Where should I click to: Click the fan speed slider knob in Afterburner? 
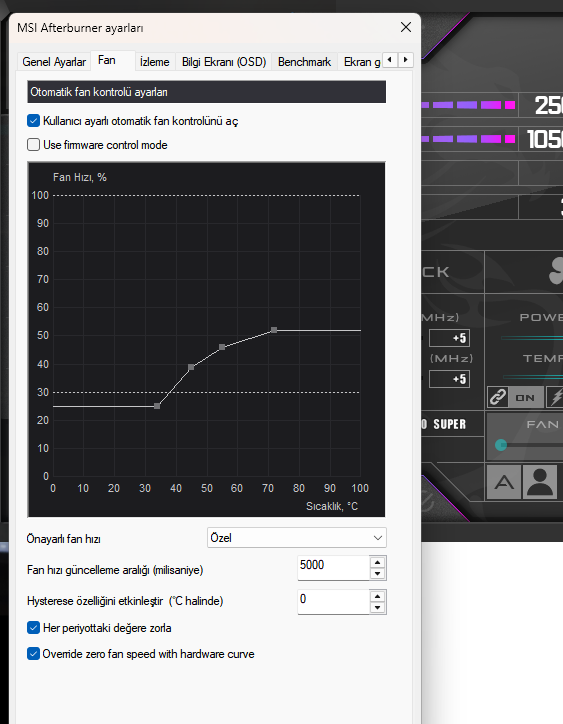coord(501,445)
